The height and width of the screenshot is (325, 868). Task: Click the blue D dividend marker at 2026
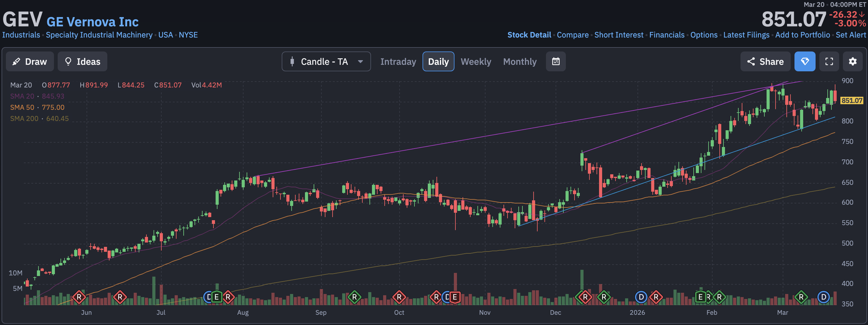pyautogui.click(x=641, y=297)
